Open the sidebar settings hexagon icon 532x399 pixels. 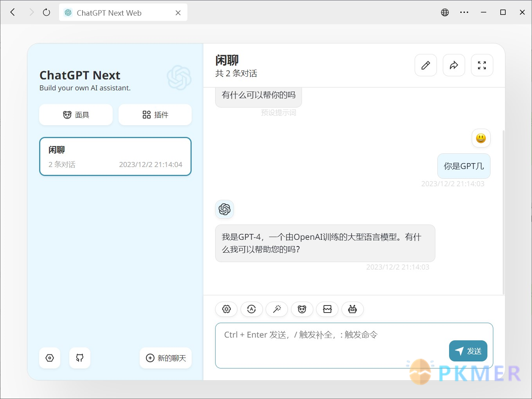point(50,358)
